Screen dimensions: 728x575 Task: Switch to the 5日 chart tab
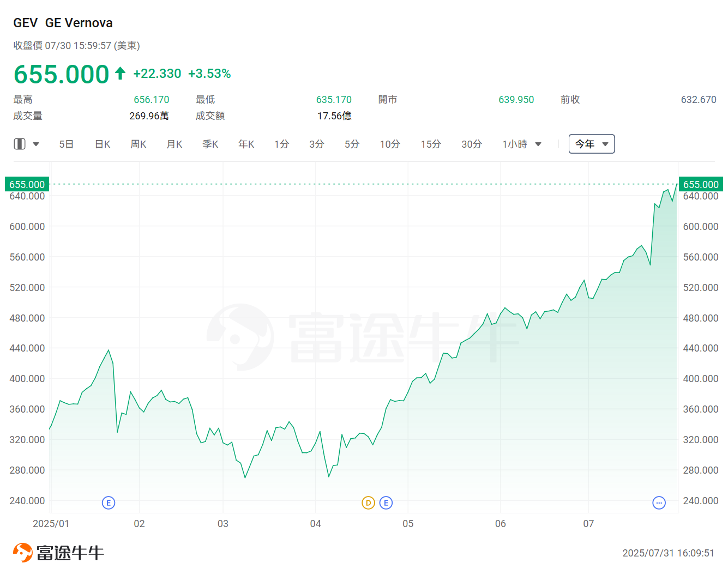[x=66, y=144]
